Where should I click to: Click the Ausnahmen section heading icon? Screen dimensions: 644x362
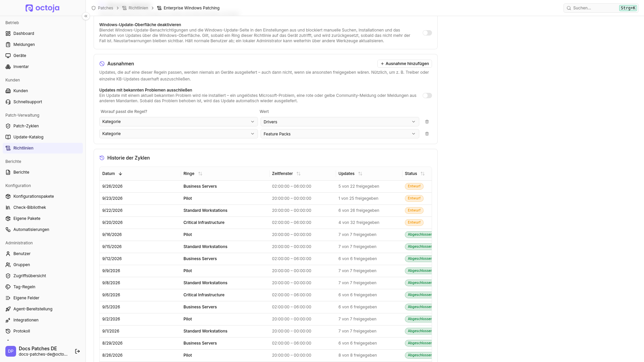point(102,64)
